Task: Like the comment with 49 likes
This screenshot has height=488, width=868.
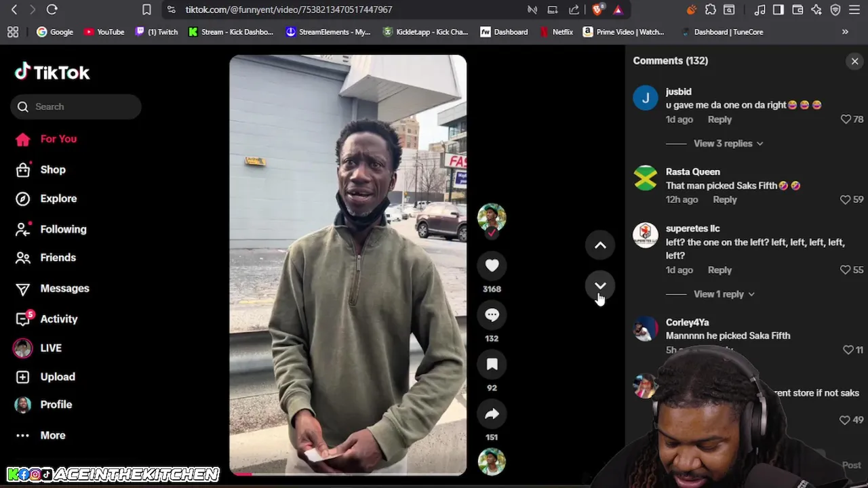Action: click(845, 420)
